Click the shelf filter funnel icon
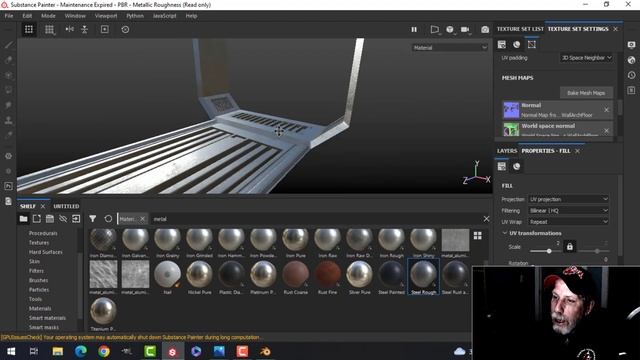Screen dimensions: 640x360 [x=93, y=219]
